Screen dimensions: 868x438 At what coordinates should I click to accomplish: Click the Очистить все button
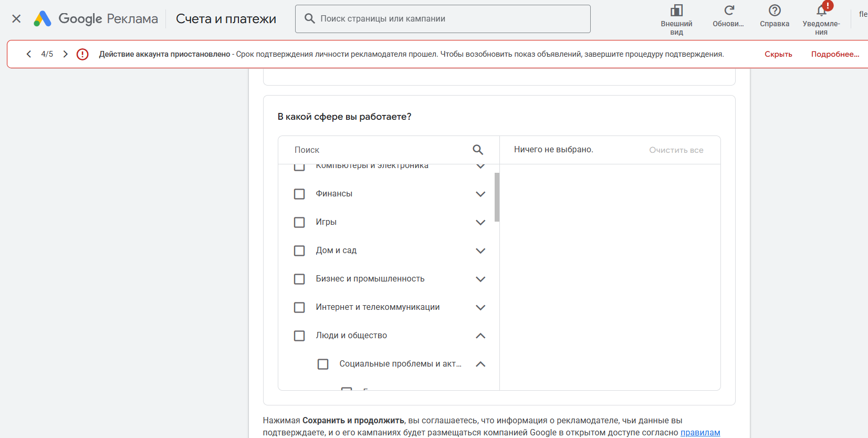676,150
